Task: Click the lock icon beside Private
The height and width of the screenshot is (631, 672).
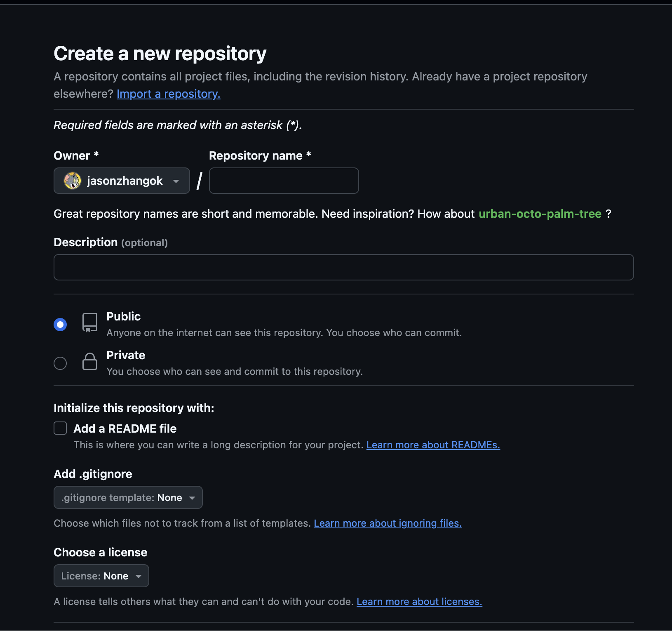Action: click(89, 362)
